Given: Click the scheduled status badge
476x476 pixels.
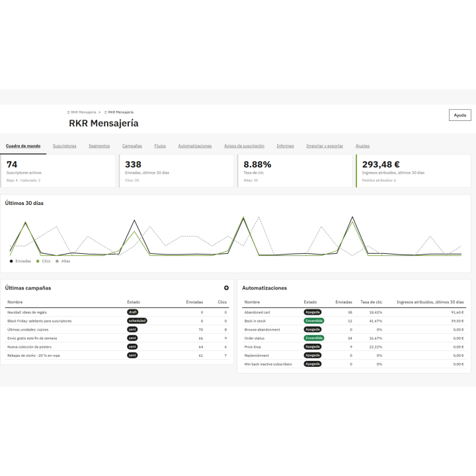Looking at the screenshot, I should tap(137, 321).
